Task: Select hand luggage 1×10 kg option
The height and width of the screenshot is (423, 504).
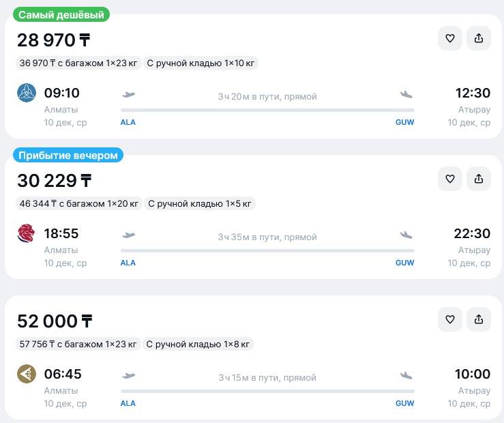Action: 201,63
